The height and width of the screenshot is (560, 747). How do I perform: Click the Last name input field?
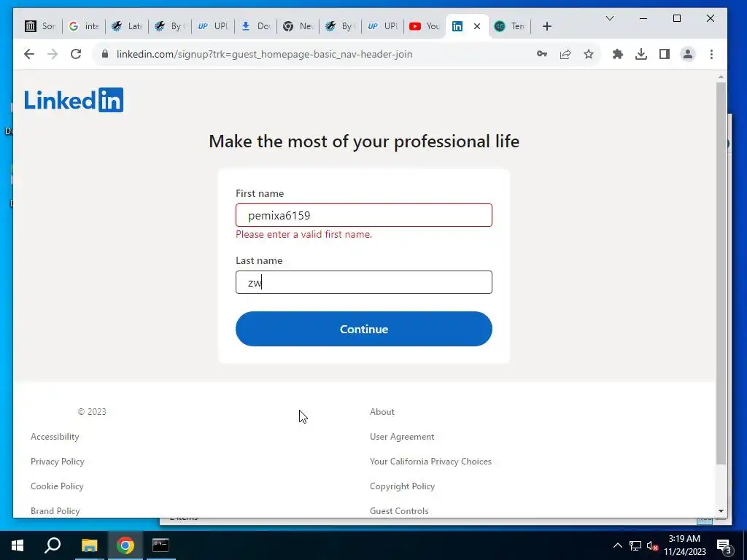364,282
